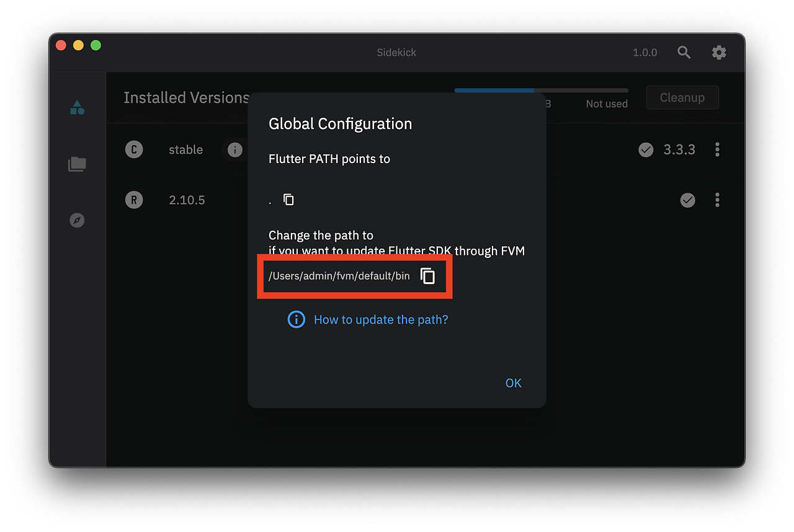794x532 pixels.
Task: Click the info icon beside the path help link
Action: click(x=297, y=319)
